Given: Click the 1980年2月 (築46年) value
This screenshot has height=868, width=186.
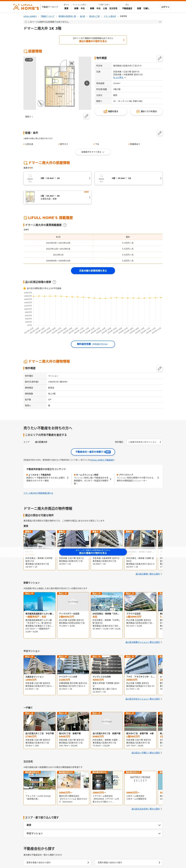Looking at the screenshot, I should [58, 382].
